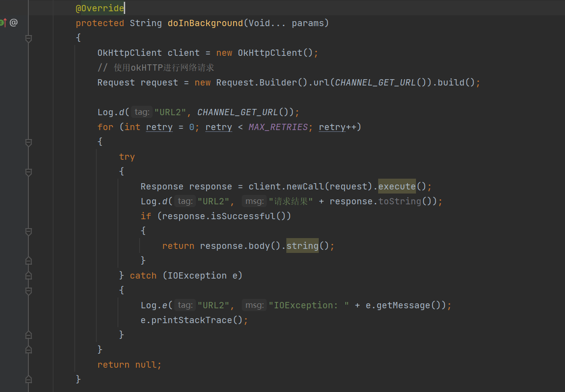Collapse the try block fold marker at its opening brace
The image size is (565, 392).
(x=28, y=172)
